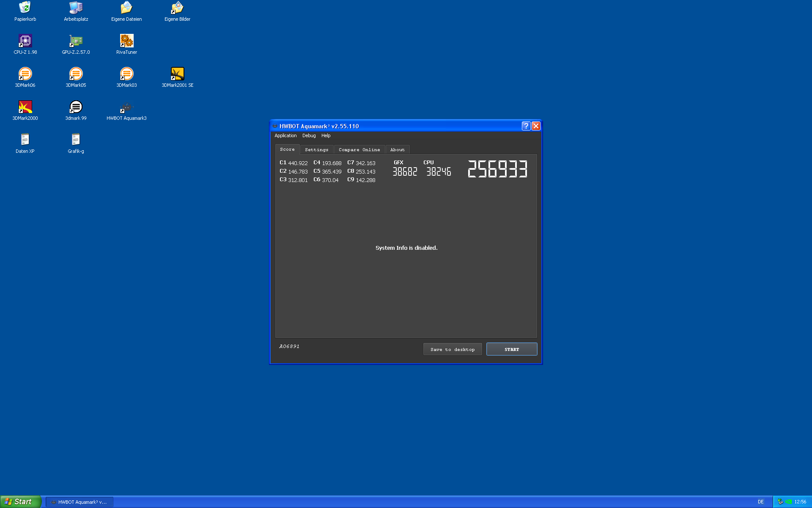The height and width of the screenshot is (508, 812).
Task: Open the Windows Start menu
Action: [21, 502]
